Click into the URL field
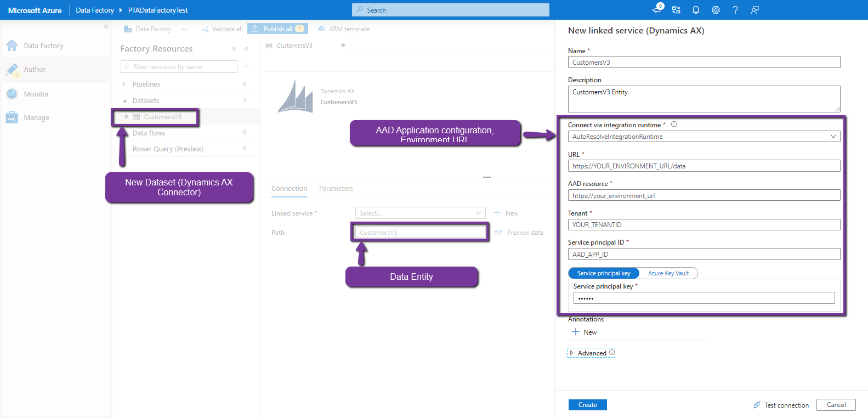Viewport: 868px width, 418px height. coord(704,166)
